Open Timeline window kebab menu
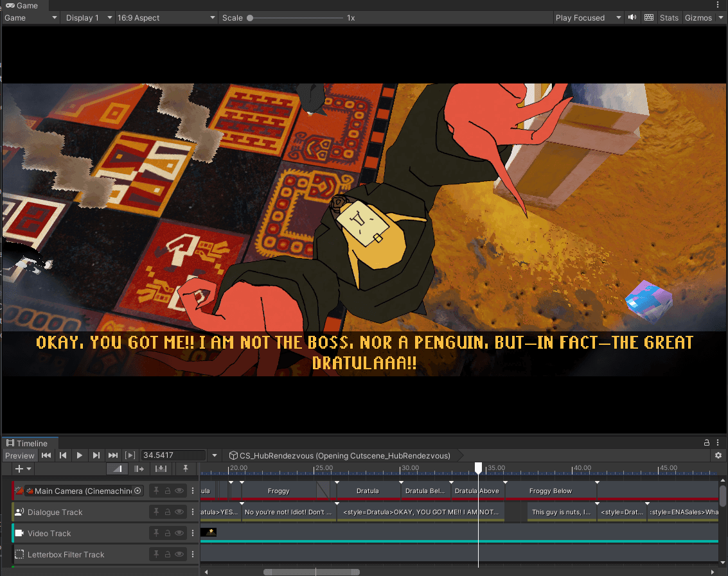728x576 pixels. pyautogui.click(x=718, y=443)
